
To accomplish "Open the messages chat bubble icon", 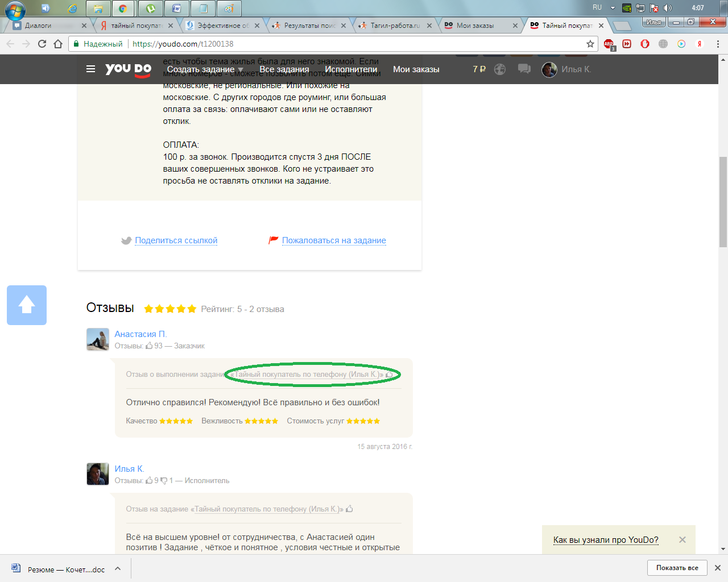I will click(x=524, y=69).
